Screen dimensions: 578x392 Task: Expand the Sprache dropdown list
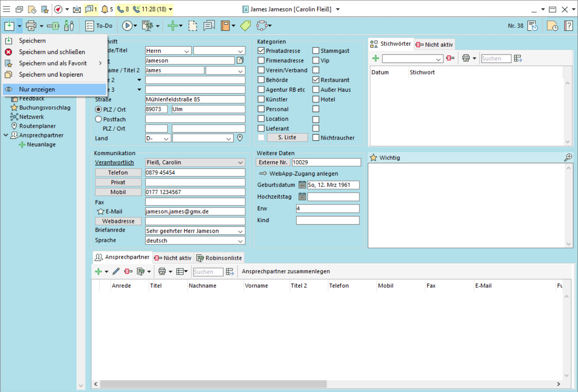(x=240, y=241)
